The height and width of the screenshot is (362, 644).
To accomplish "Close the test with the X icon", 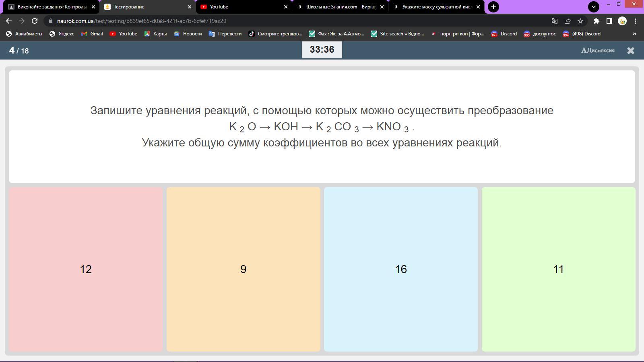I will pyautogui.click(x=631, y=50).
